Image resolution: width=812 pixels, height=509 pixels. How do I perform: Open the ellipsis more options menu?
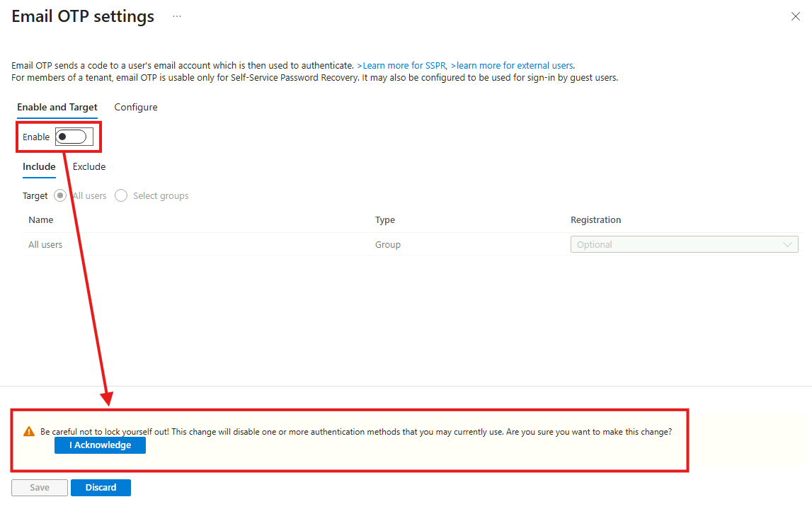[177, 16]
